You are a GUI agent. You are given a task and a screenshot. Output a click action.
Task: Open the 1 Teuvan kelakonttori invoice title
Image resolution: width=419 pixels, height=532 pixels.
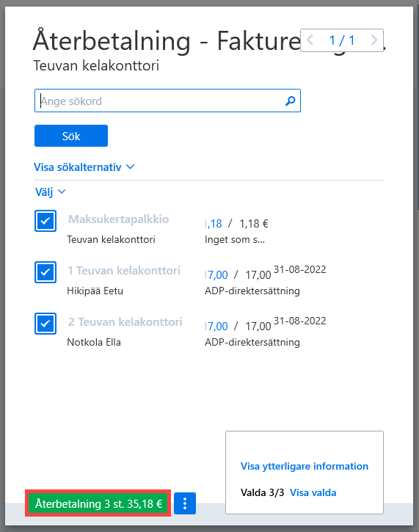click(124, 271)
